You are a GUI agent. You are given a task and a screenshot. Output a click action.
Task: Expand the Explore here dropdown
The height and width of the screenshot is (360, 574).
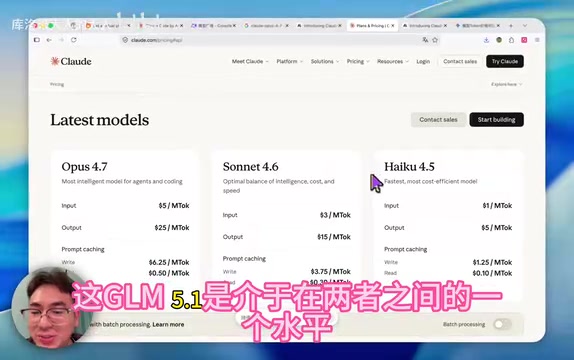tap(507, 84)
